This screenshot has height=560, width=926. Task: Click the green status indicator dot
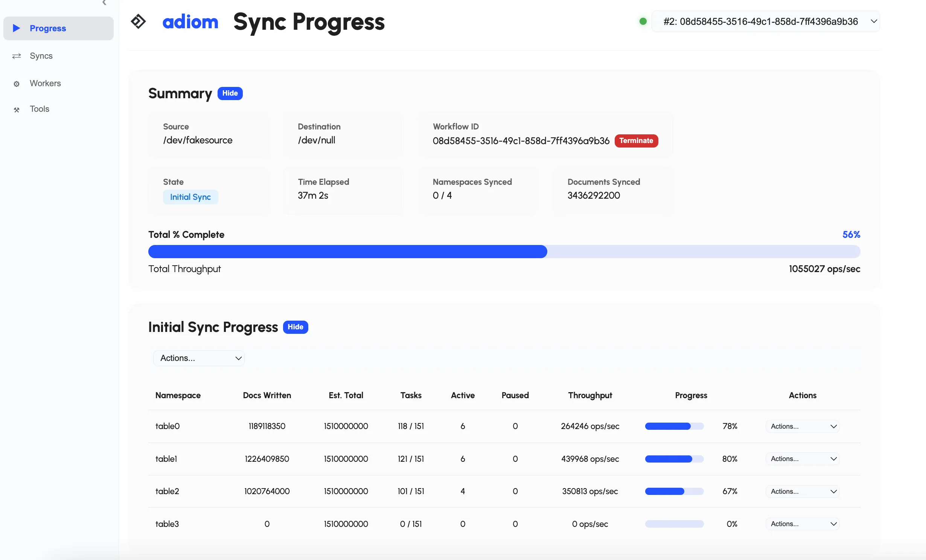[643, 21]
